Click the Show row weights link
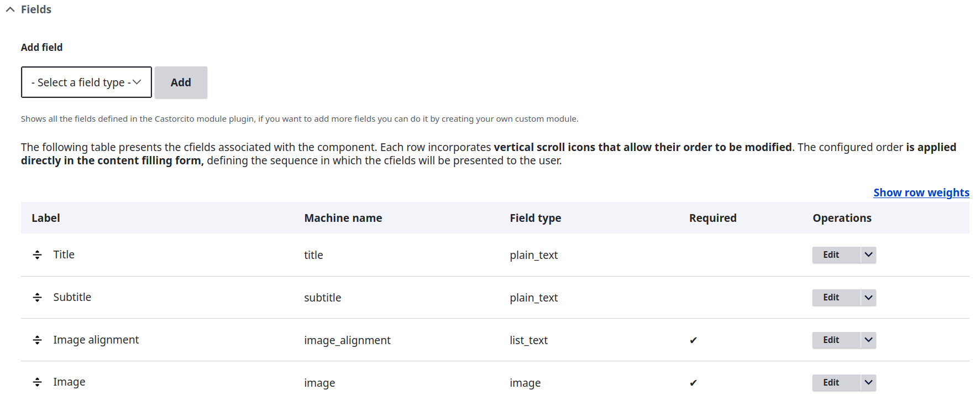This screenshot has height=400, width=980. coord(921,193)
